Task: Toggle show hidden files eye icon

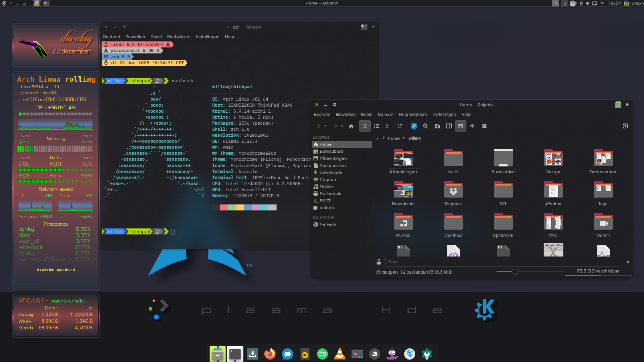Action: tap(473, 126)
